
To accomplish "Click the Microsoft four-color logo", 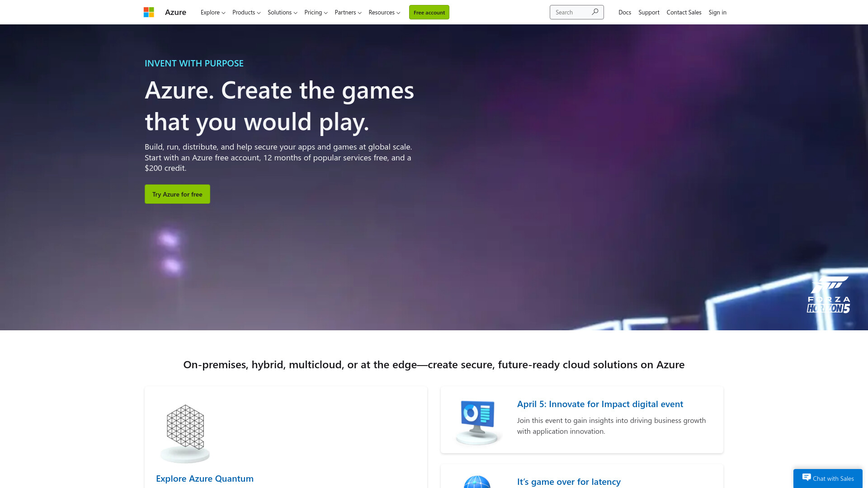I will 149,12.
